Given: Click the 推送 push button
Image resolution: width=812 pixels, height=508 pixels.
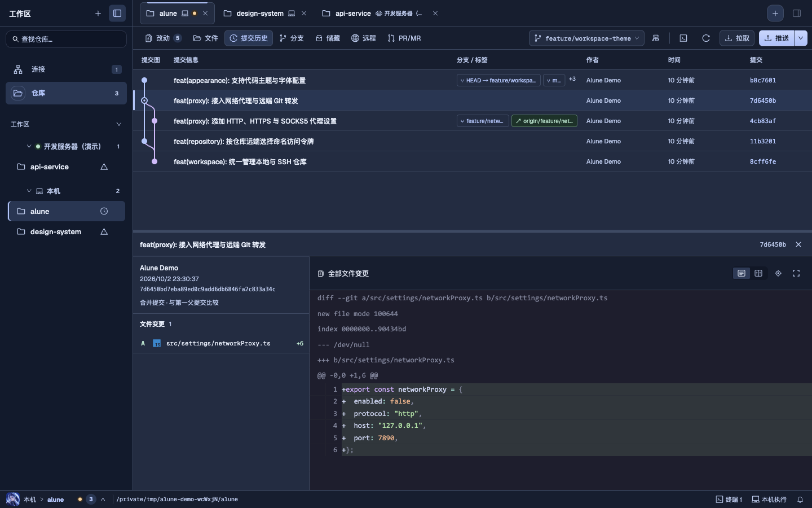Looking at the screenshot, I should (x=776, y=38).
